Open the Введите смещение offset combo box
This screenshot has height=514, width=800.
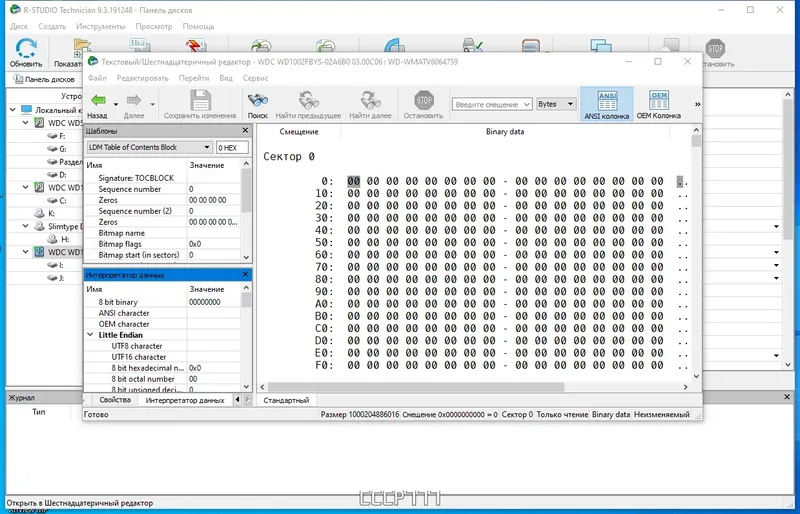[492, 104]
